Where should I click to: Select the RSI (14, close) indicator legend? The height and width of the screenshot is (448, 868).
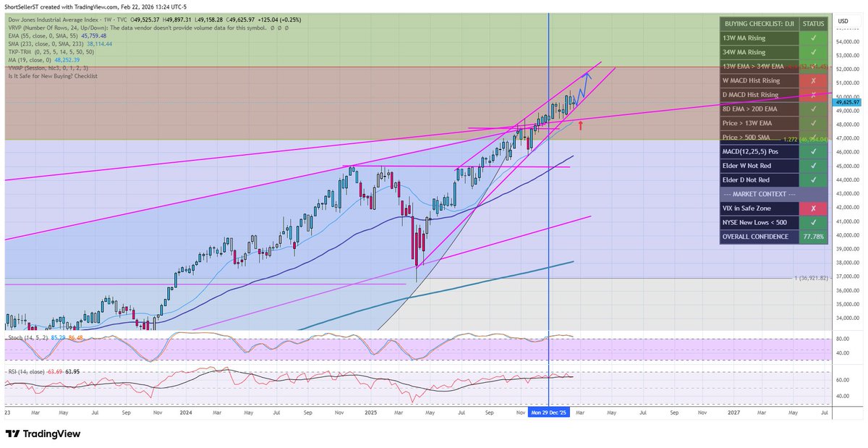point(43,371)
